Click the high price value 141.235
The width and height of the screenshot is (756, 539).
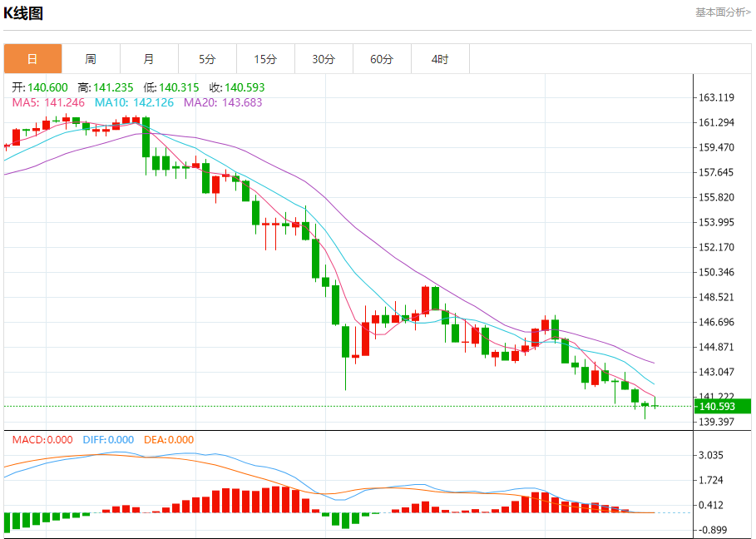pos(113,87)
